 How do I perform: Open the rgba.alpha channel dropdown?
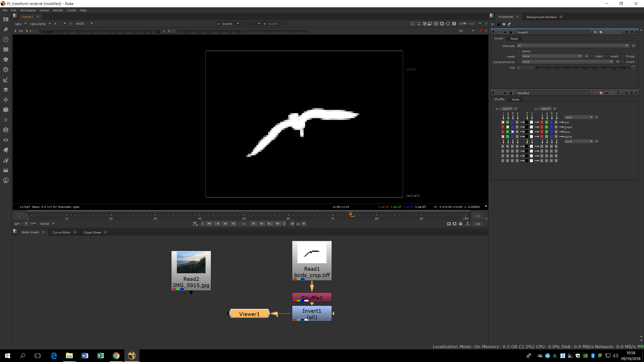tap(40, 24)
